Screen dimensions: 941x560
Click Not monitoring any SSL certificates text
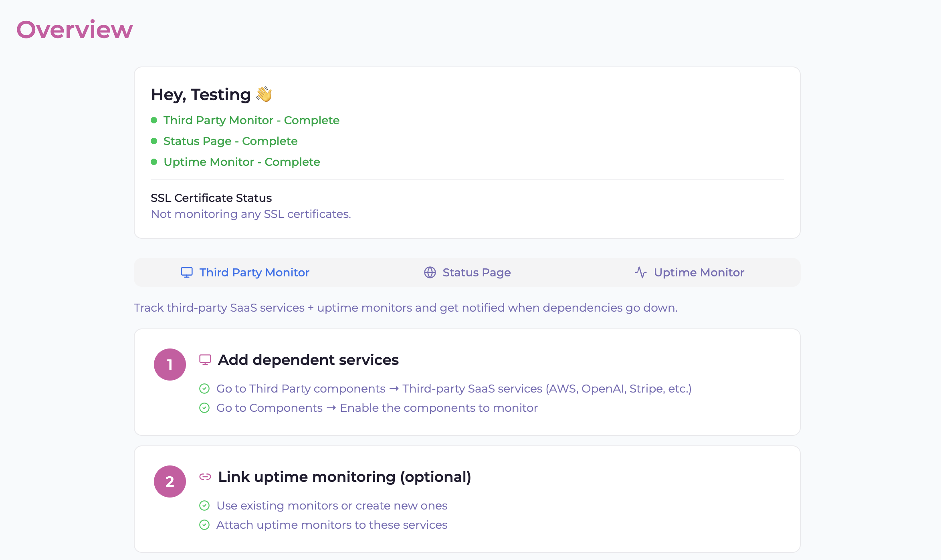click(x=251, y=214)
